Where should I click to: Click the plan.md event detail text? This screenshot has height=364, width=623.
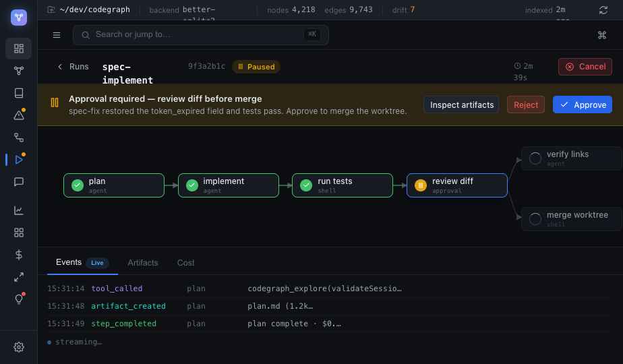click(280, 306)
